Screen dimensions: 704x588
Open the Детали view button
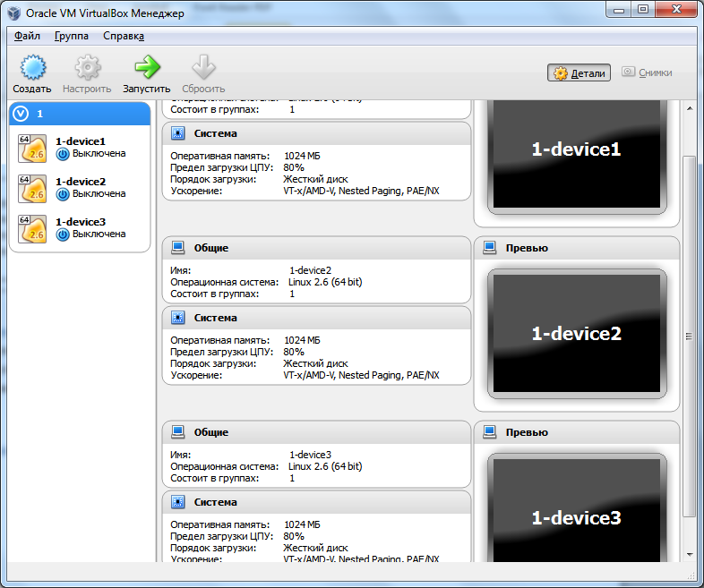(579, 72)
